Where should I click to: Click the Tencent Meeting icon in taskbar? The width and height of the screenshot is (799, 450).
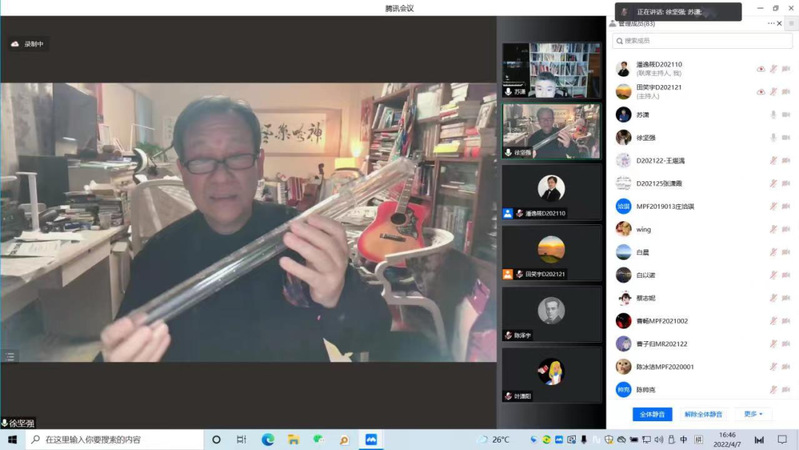pyautogui.click(x=371, y=439)
